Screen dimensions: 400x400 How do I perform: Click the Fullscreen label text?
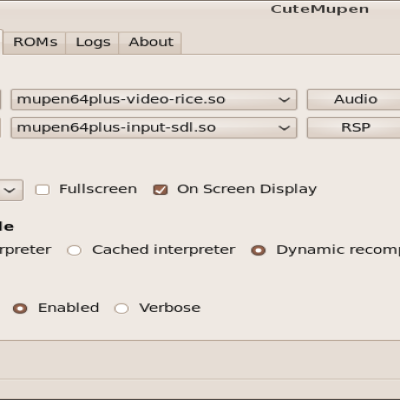click(98, 189)
